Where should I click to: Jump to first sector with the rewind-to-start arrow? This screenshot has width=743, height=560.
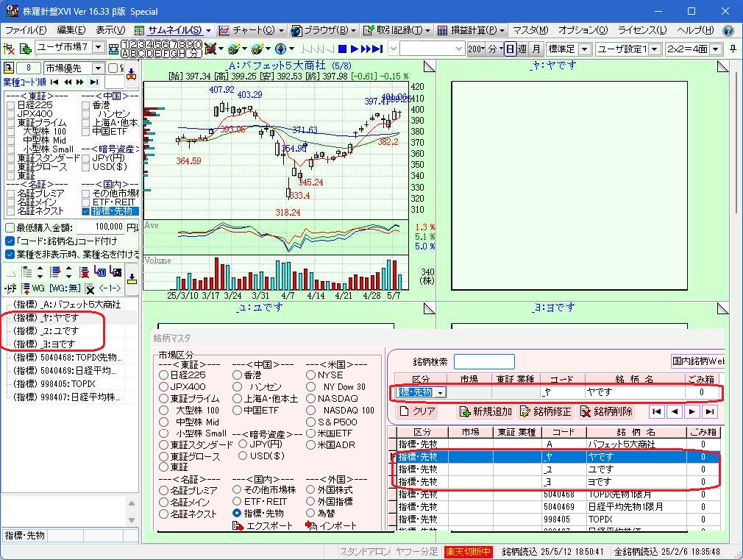(x=55, y=82)
